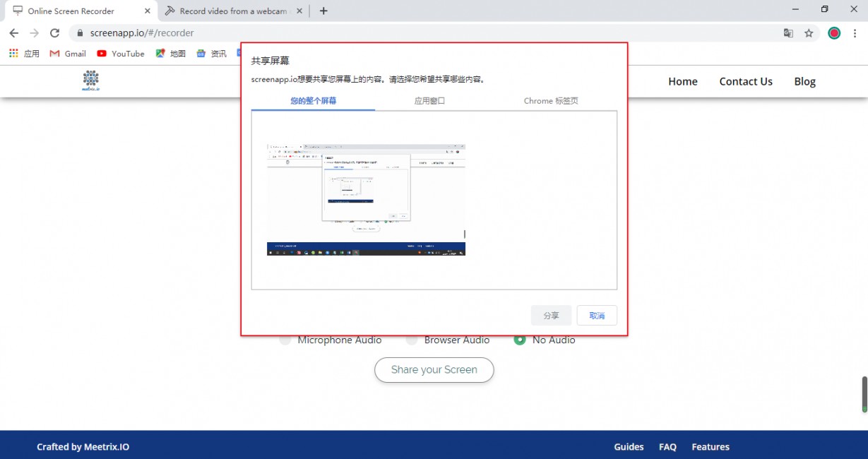Bookmark this page with the star icon
Viewport: 868px width, 459px height.
tap(809, 33)
